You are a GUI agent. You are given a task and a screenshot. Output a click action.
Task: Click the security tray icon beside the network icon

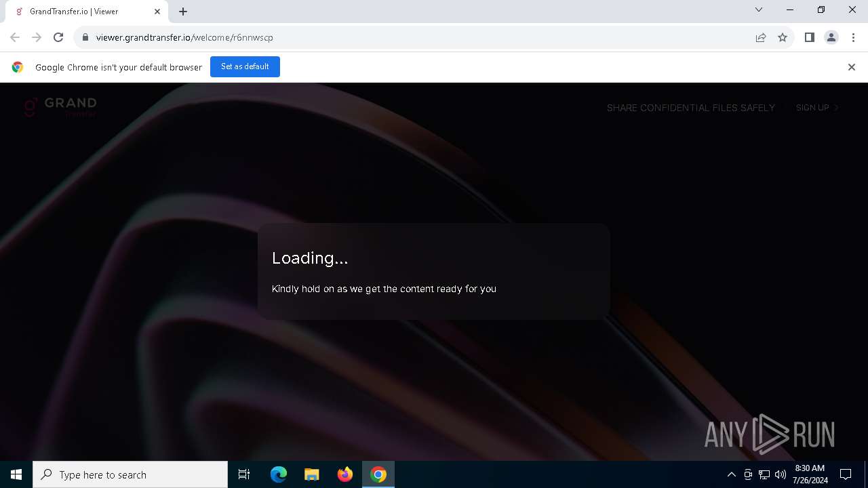tap(748, 474)
